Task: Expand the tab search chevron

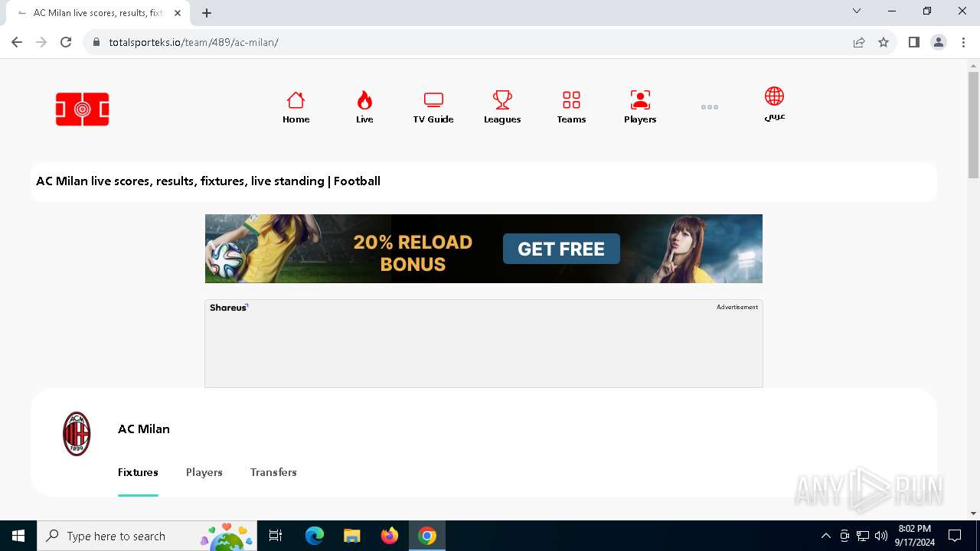Action: tap(857, 11)
